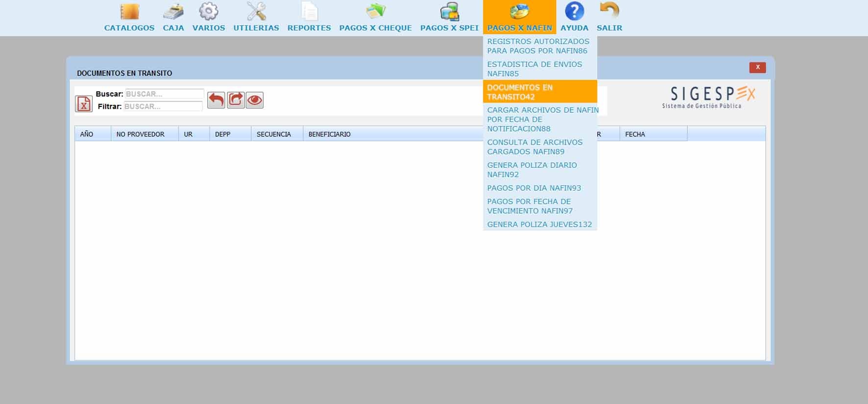Open Pagos por Fecha de Vencimiento NAFIN97
Screen dimensions: 868x404
pos(540,206)
